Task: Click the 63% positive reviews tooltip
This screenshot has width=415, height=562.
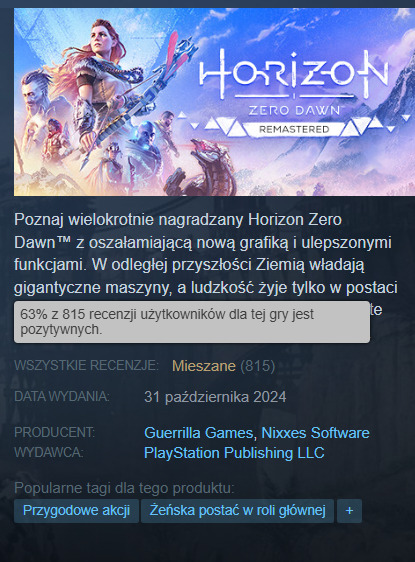Action: [x=192, y=322]
